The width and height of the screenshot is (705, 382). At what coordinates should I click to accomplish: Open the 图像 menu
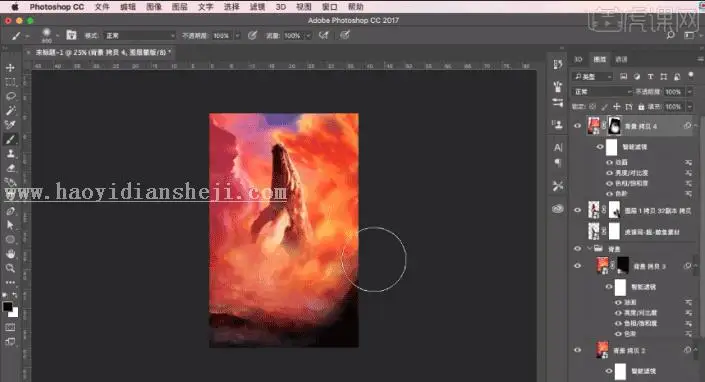154,7
